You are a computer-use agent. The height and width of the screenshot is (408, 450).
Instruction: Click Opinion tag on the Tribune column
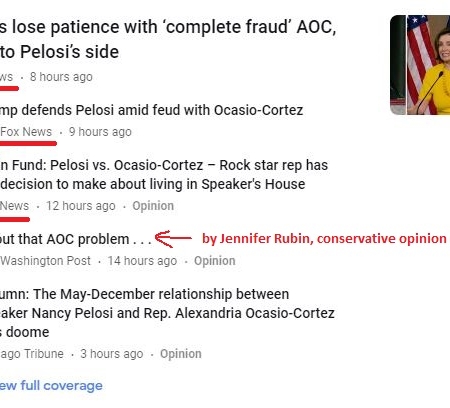point(181,354)
